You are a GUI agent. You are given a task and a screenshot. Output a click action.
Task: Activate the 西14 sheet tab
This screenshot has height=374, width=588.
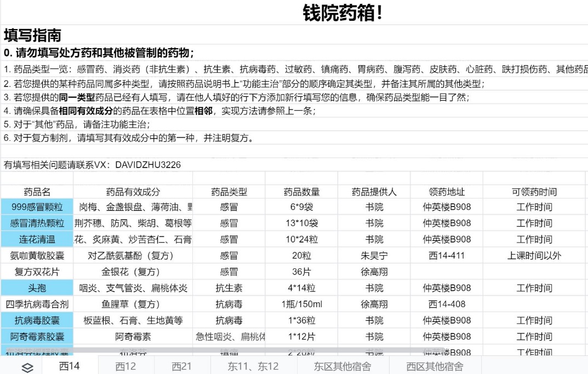pos(70,366)
